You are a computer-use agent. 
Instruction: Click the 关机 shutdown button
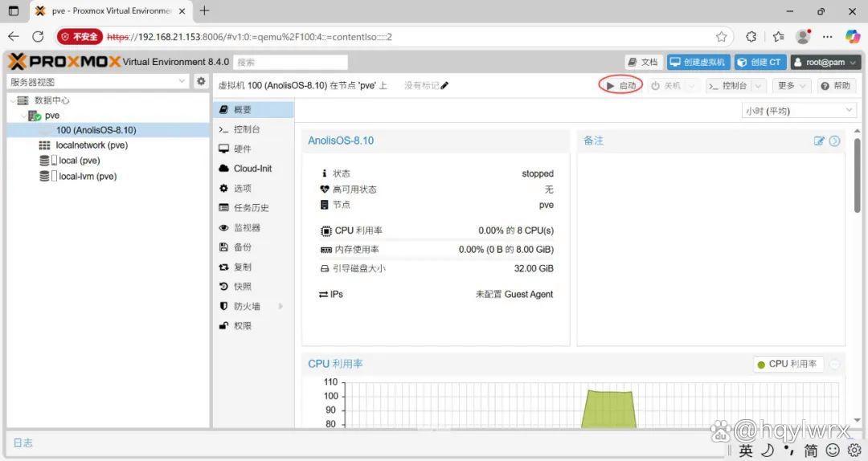[666, 86]
